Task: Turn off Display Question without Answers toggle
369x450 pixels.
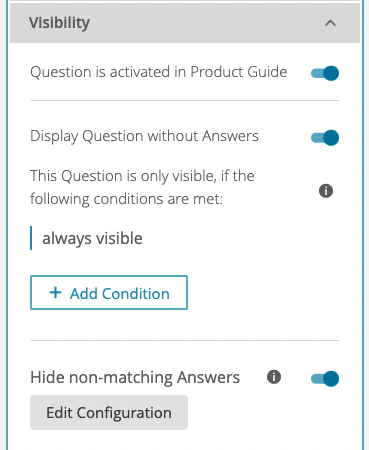Action: point(325,138)
